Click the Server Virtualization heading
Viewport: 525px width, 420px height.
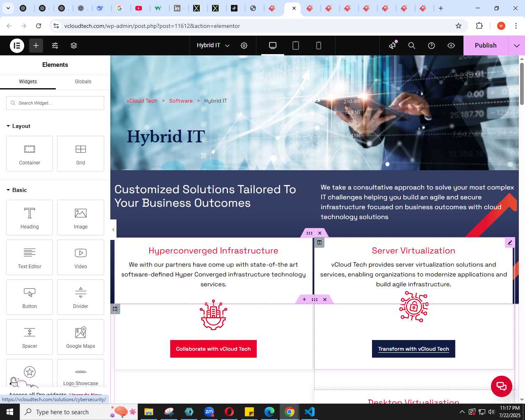(x=413, y=251)
